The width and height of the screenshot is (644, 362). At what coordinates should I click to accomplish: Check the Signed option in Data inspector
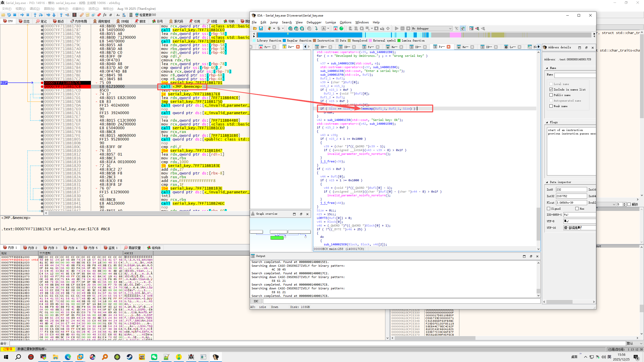pos(549,209)
